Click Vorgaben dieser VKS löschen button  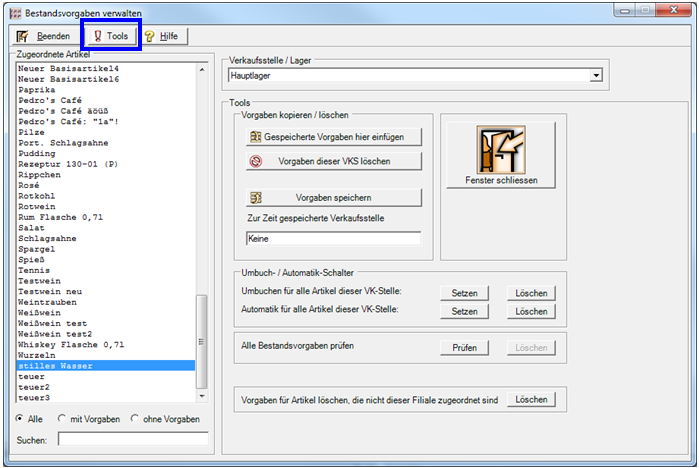pos(333,161)
